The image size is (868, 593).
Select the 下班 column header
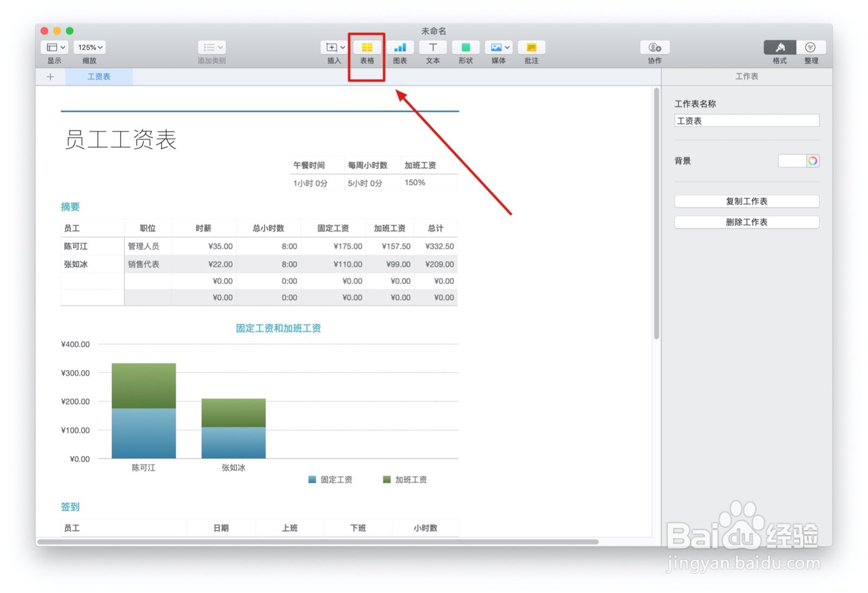point(358,528)
